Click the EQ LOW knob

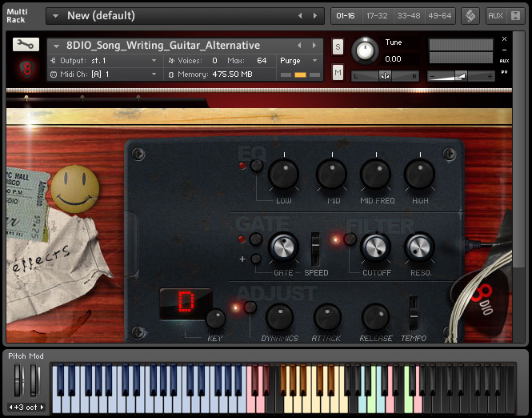pyautogui.click(x=284, y=174)
